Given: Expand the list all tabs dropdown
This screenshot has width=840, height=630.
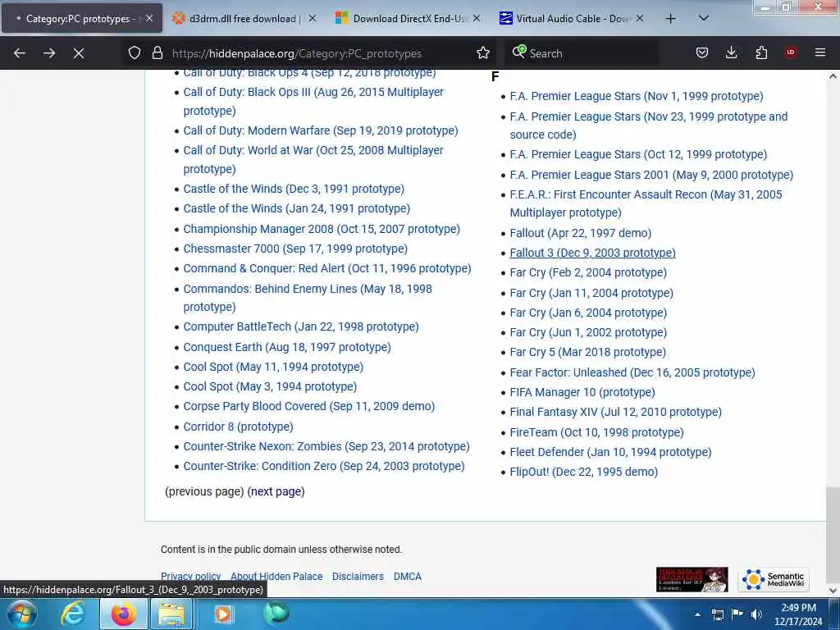Looking at the screenshot, I should coord(704,19).
